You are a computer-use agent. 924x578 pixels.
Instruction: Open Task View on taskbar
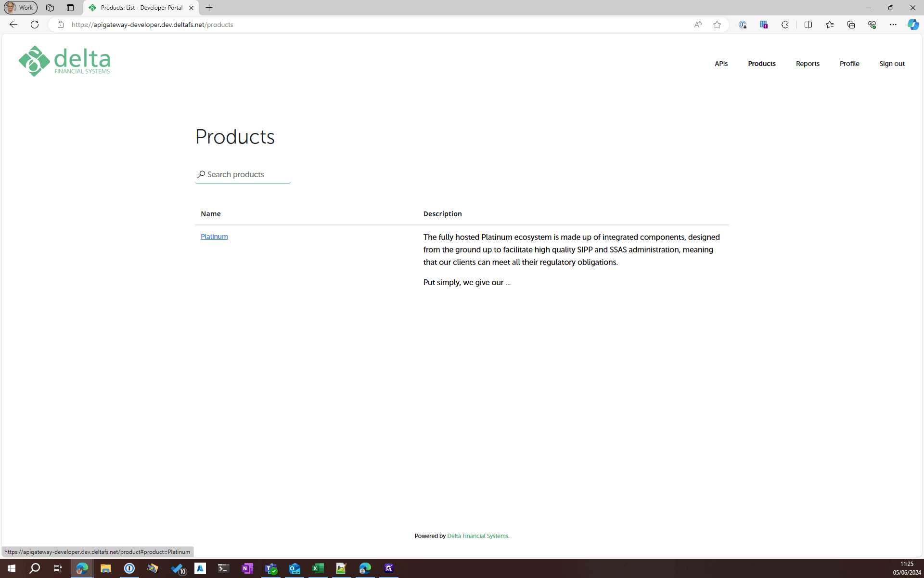point(58,568)
